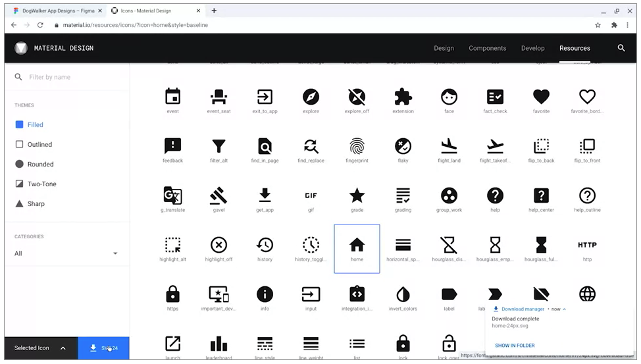Select the favorite_border outlined heart icon
This screenshot has height=364, width=641.
click(587, 97)
